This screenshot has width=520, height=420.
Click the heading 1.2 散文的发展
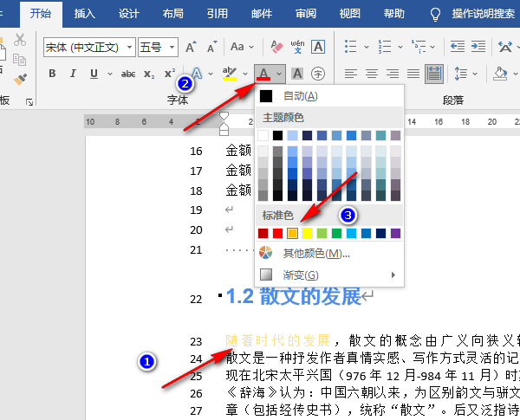294,295
